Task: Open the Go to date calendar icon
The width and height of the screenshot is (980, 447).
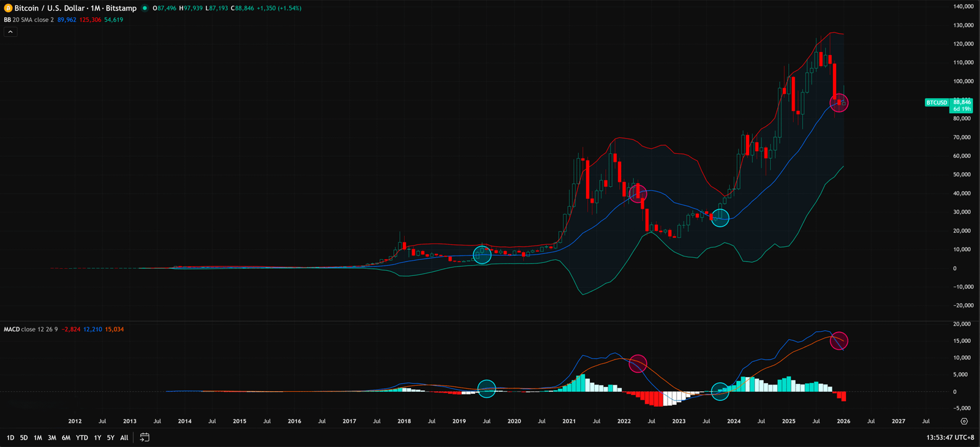Action: 145,437
